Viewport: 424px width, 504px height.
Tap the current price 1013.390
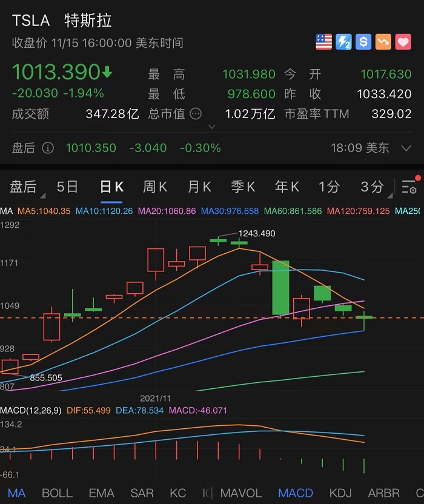tap(56, 71)
